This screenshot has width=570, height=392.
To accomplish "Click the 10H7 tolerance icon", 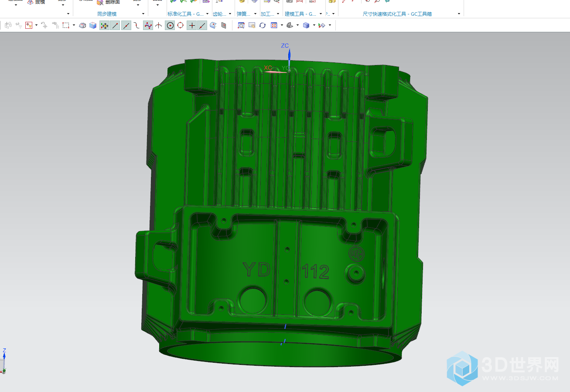I will [x=312, y=2].
